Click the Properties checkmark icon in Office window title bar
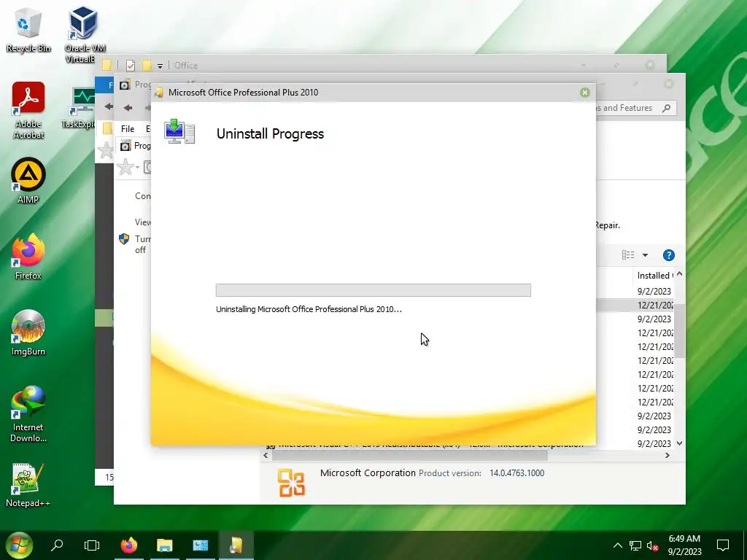This screenshot has height=560, width=747. pyautogui.click(x=130, y=65)
